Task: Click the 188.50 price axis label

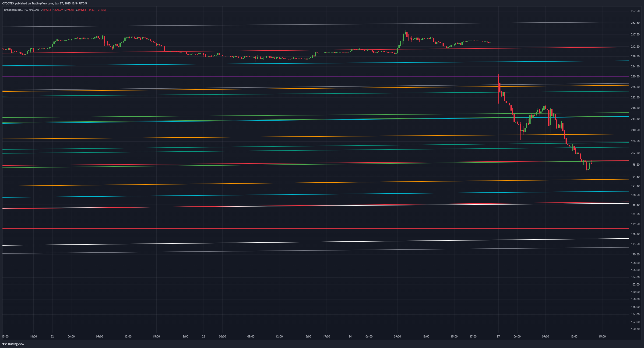Action: pyautogui.click(x=635, y=195)
